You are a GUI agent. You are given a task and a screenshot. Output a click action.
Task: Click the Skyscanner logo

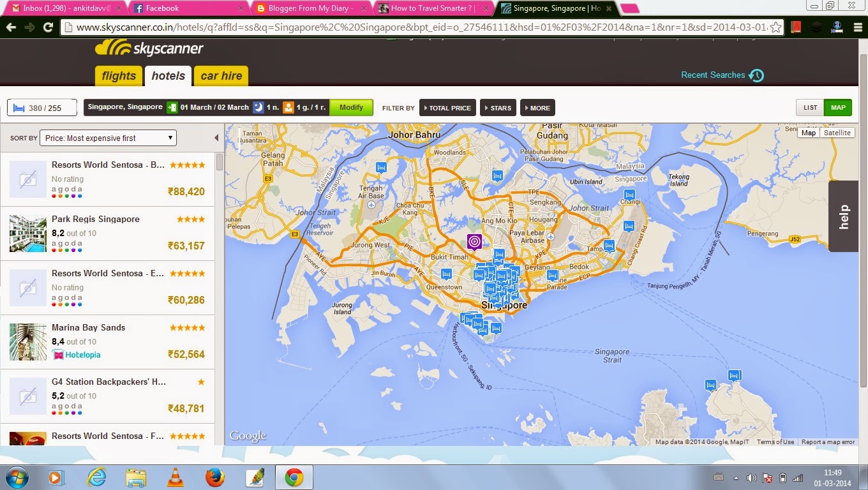coord(149,48)
